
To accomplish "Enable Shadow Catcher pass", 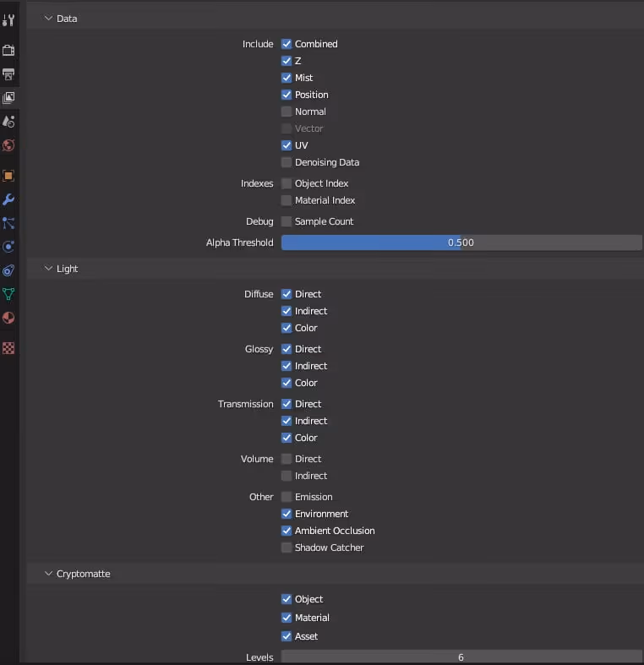I will [287, 548].
